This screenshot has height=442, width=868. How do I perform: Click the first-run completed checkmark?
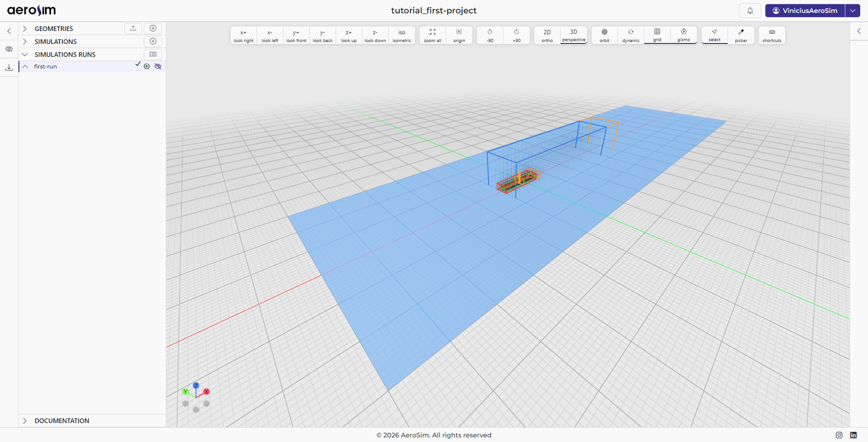click(138, 64)
